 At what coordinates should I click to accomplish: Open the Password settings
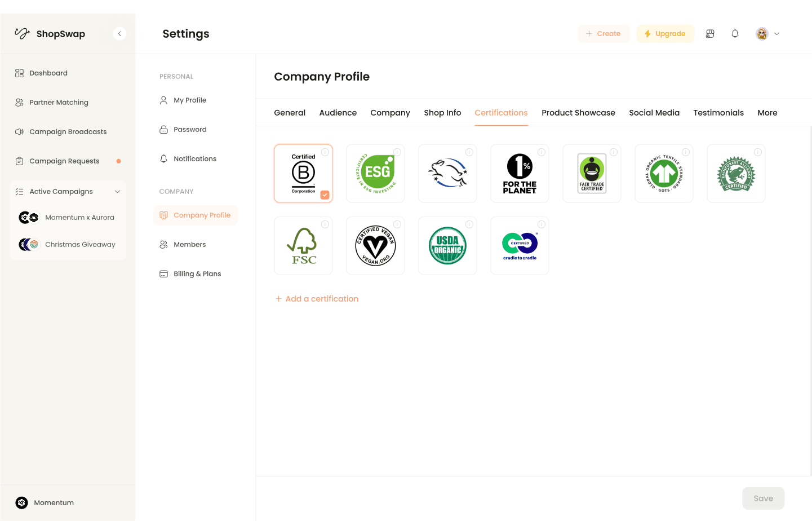coord(189,129)
